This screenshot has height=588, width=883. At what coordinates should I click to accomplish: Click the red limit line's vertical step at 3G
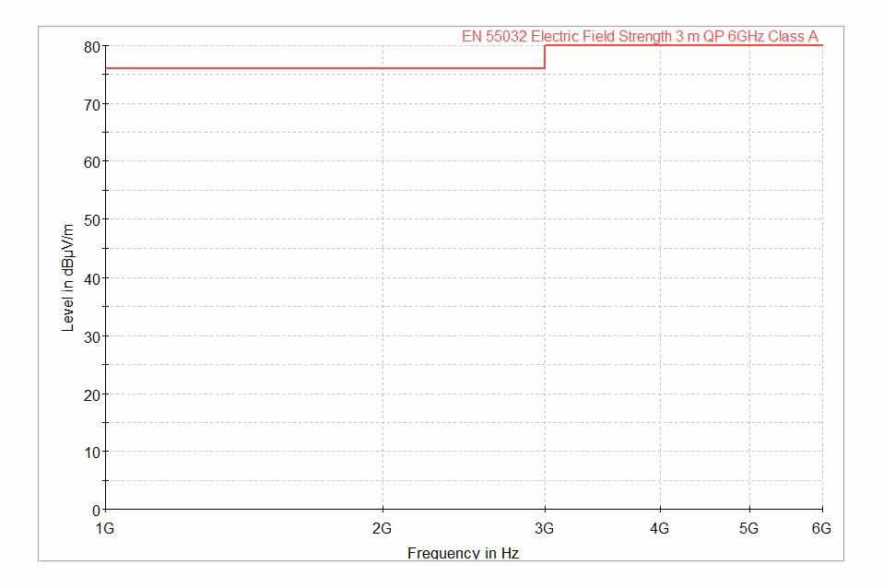pos(545,56)
